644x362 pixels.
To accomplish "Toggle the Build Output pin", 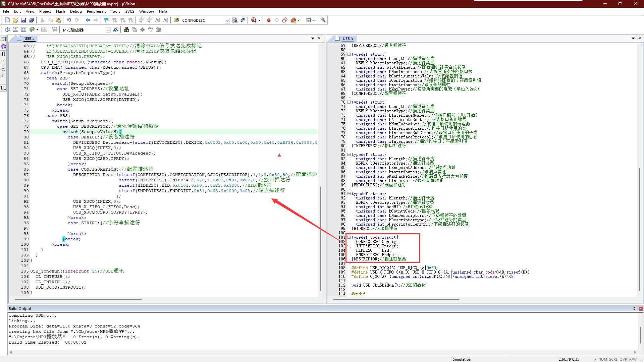I will (x=634, y=309).
